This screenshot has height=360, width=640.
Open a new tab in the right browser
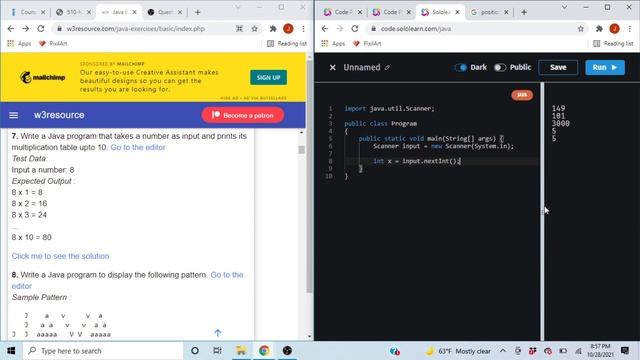click(x=524, y=12)
